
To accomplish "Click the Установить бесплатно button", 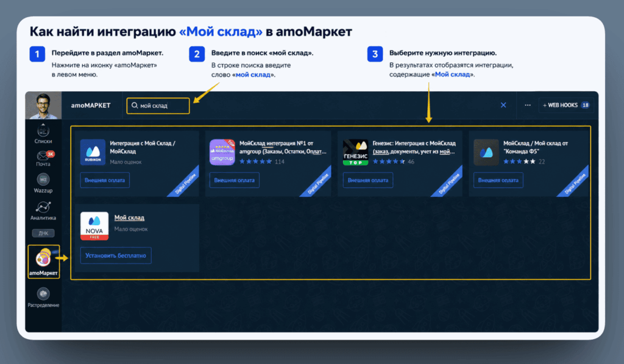I will coord(116,256).
